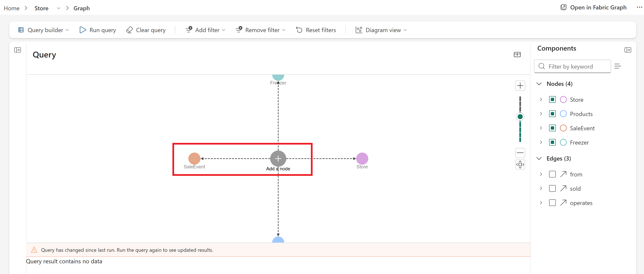Click the warning triangle icon in the banner
Viewport: 644px width, 274px height.
34,250
